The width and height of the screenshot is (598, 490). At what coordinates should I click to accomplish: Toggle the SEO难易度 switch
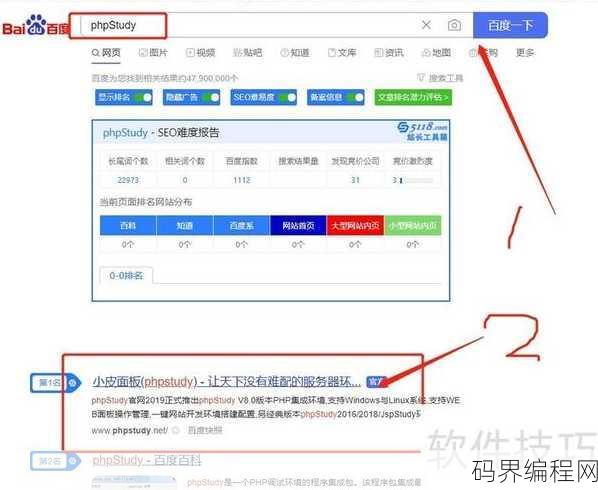click(x=264, y=97)
